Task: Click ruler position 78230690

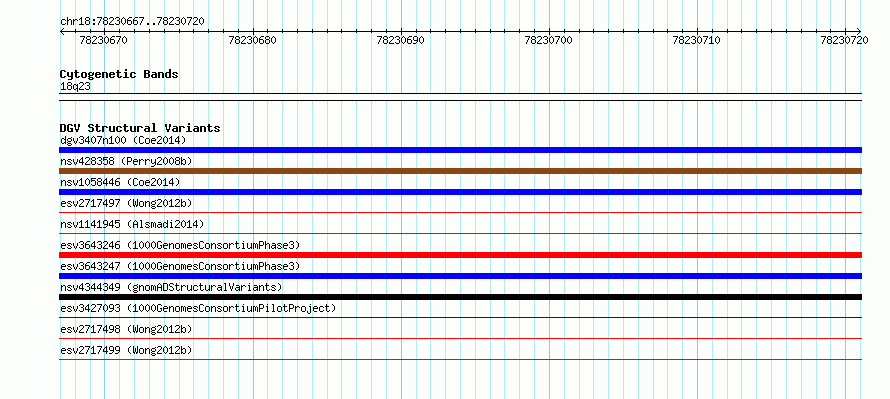Action: pyautogui.click(x=400, y=40)
